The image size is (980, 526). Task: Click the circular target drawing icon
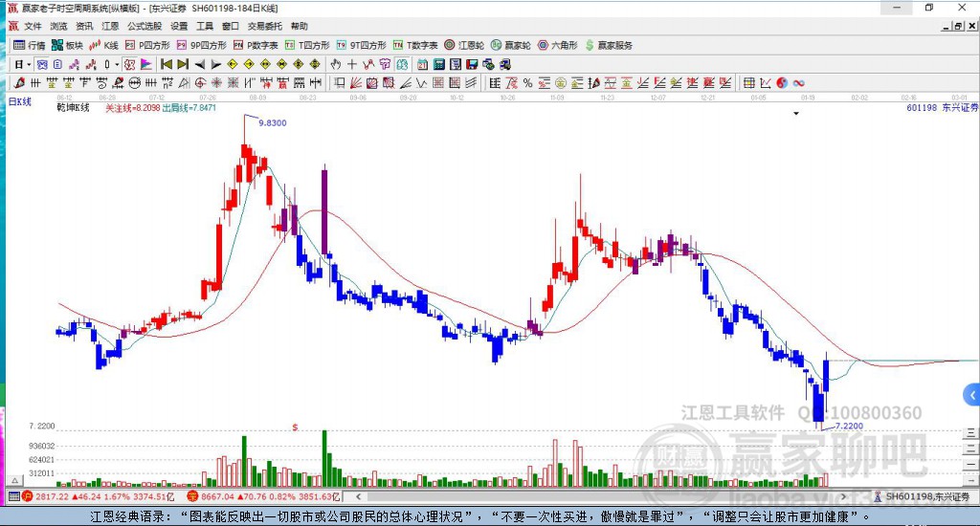pos(199,83)
